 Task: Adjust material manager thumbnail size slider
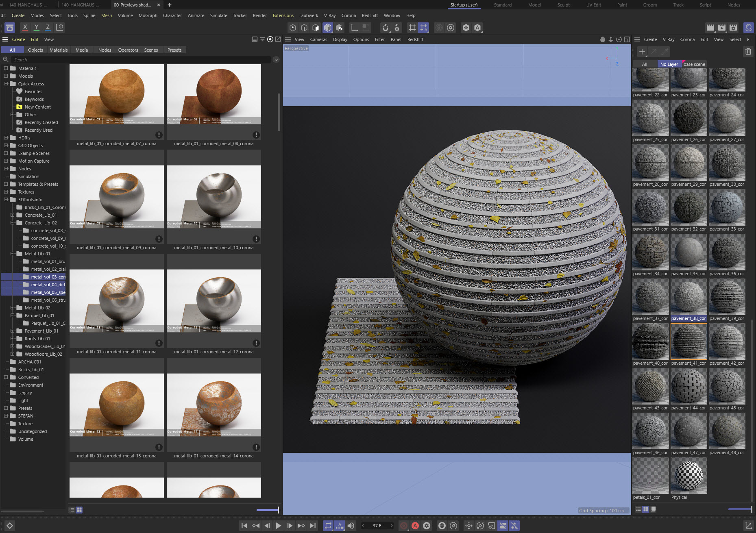tap(740, 509)
